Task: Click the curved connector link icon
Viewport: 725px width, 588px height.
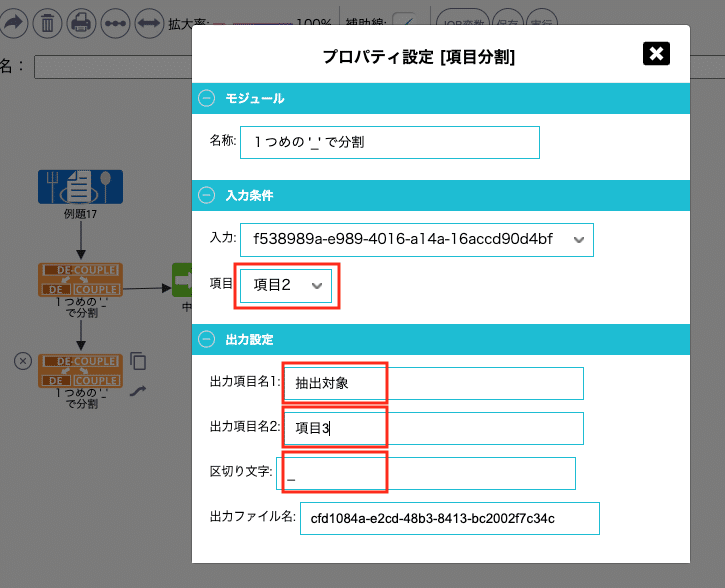Action: pyautogui.click(x=138, y=391)
